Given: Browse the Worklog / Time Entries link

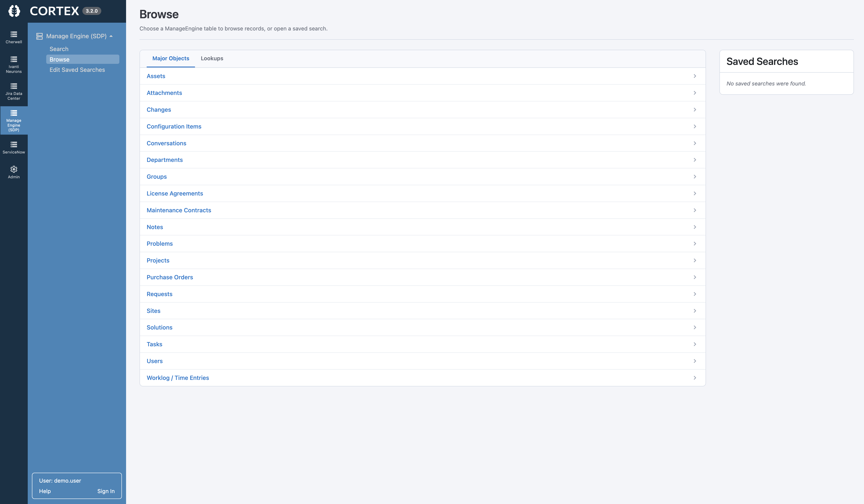Looking at the screenshot, I should click(x=178, y=378).
